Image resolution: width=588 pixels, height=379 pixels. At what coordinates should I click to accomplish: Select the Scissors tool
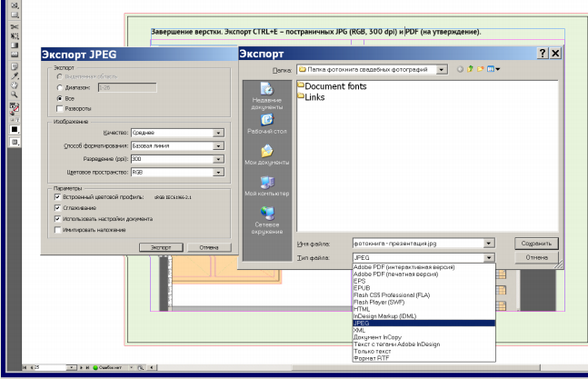pos(15,26)
